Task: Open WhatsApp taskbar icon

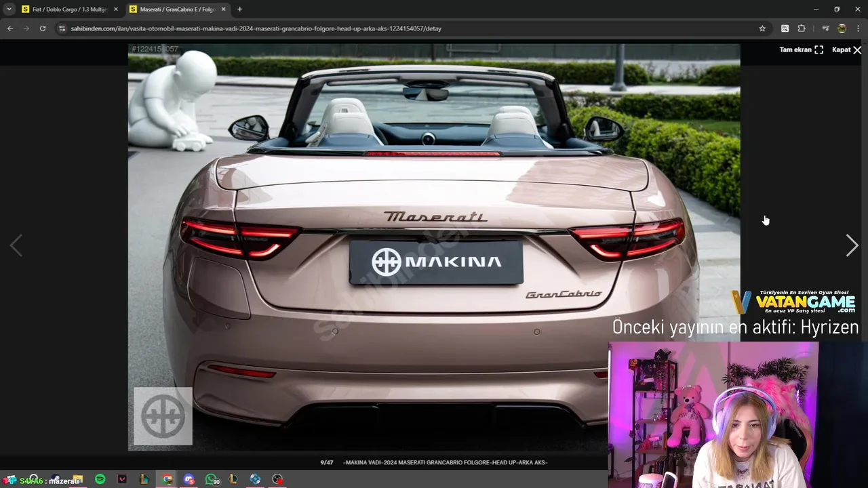Action: click(212, 479)
